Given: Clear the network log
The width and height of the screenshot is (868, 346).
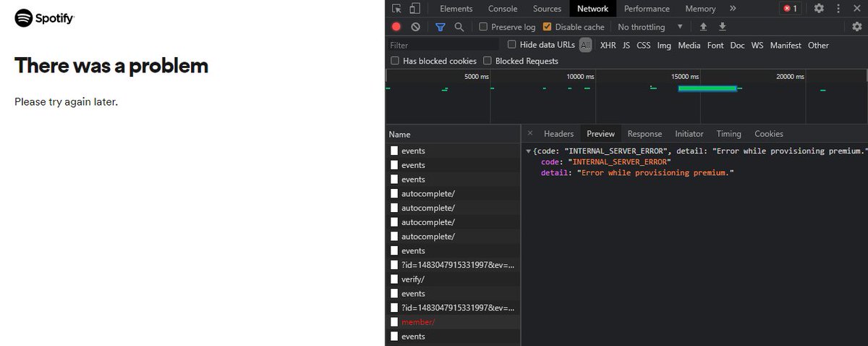Looking at the screenshot, I should coord(415,27).
